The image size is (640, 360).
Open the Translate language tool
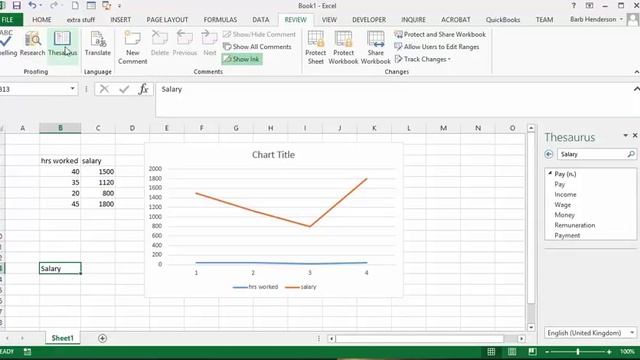(98, 44)
